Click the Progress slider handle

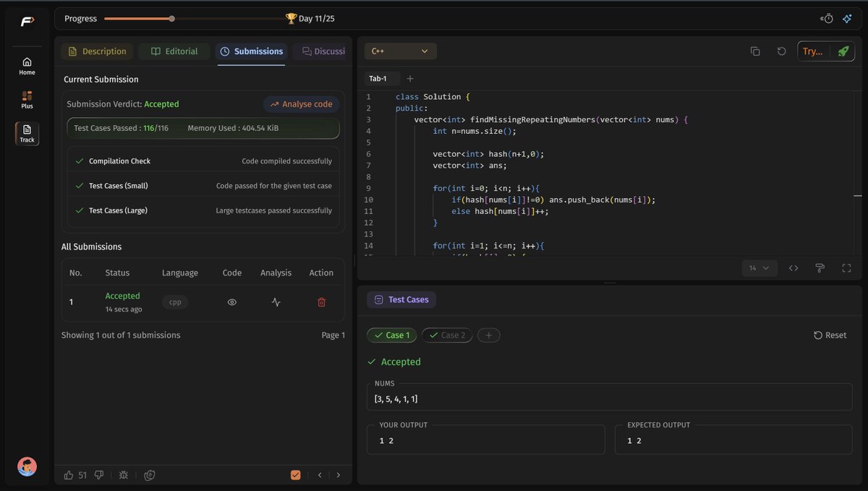171,19
